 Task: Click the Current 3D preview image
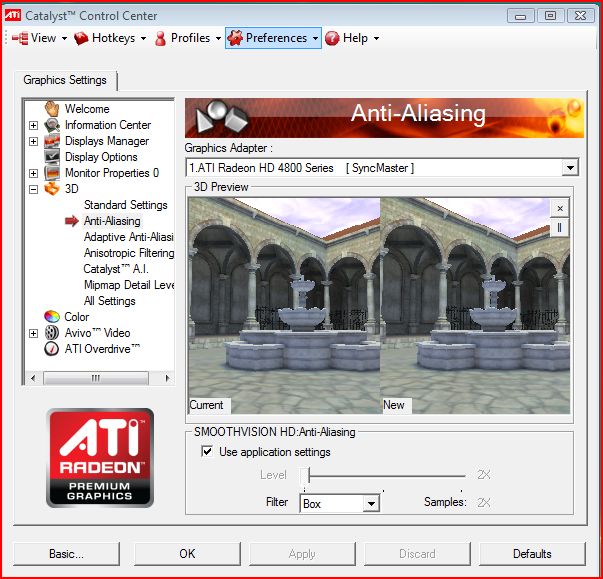[284, 306]
